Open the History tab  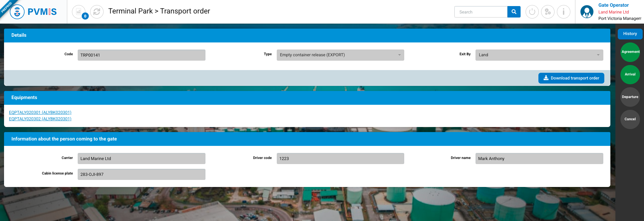630,34
